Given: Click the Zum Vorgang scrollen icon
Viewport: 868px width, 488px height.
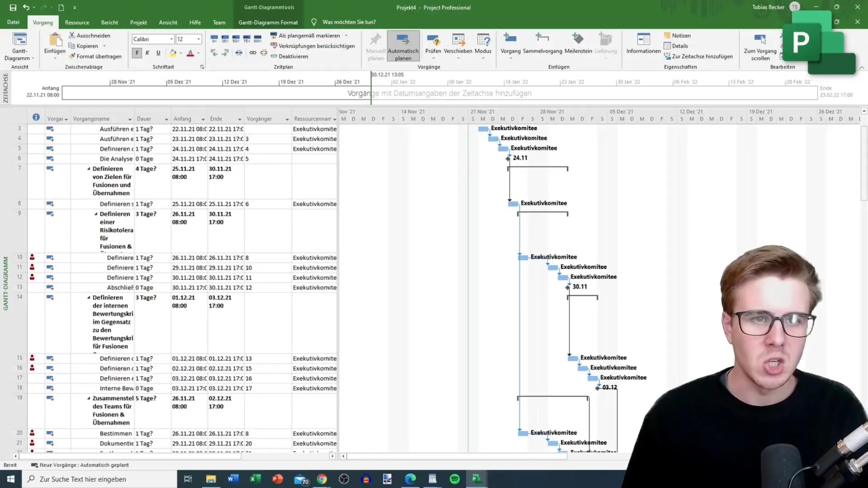Looking at the screenshot, I should [760, 40].
